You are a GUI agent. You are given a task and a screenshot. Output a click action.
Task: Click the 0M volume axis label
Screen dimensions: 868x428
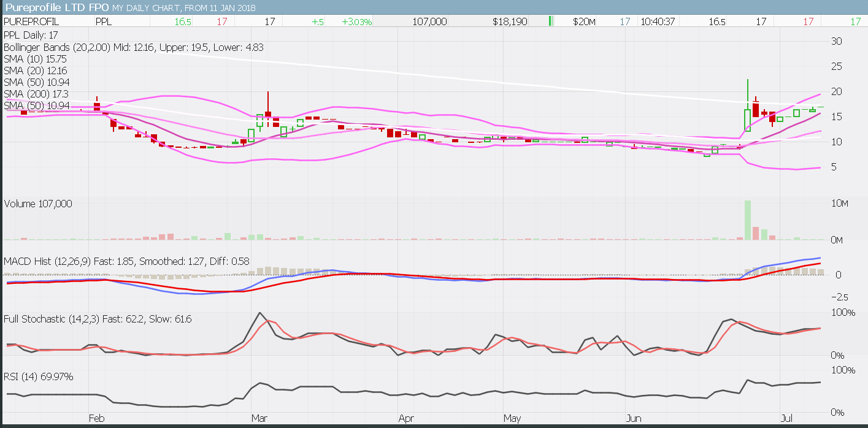click(837, 240)
